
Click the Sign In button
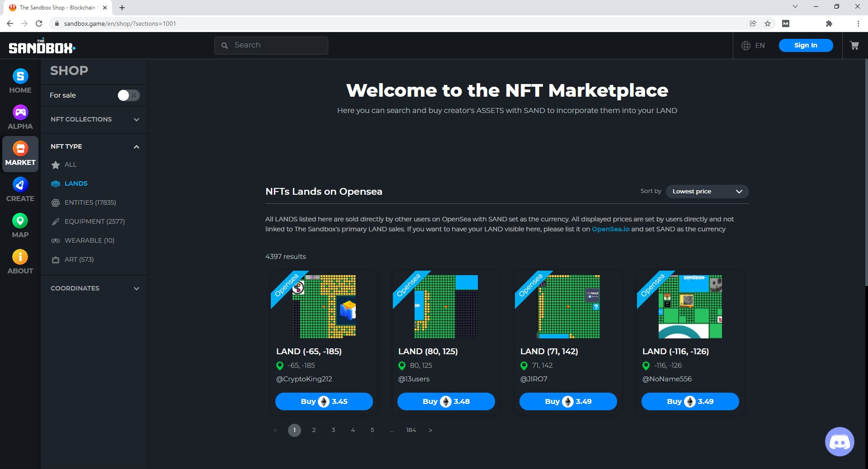tap(806, 45)
